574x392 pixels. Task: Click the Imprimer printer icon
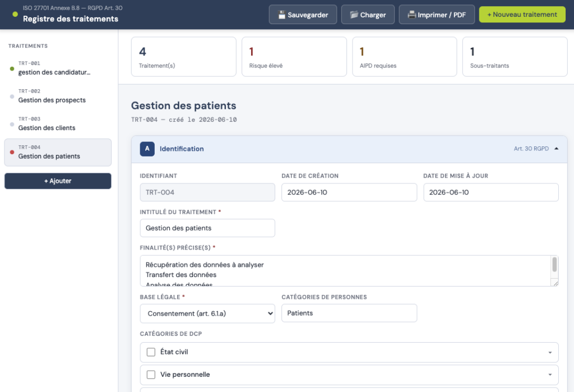(412, 15)
